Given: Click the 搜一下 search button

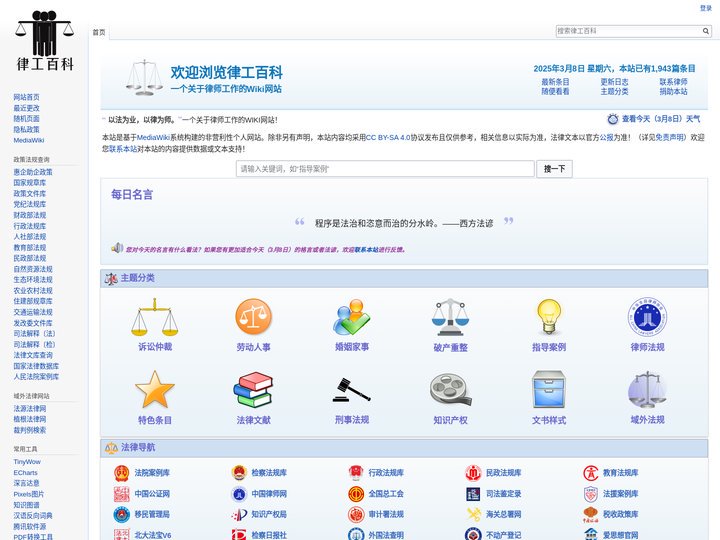Looking at the screenshot, I should (554, 169).
